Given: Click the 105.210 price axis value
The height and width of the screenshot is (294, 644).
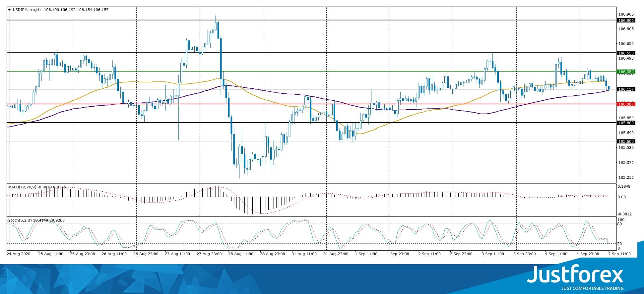Looking at the screenshot, I should click(x=626, y=177).
